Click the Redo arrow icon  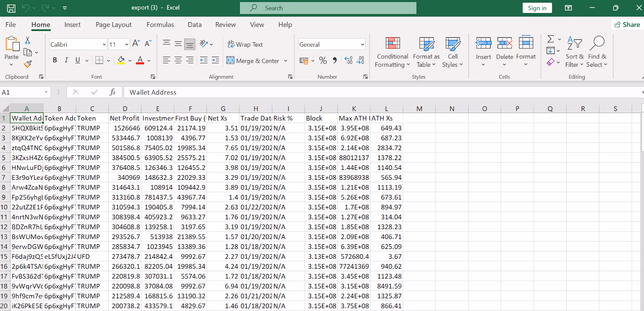45,8
